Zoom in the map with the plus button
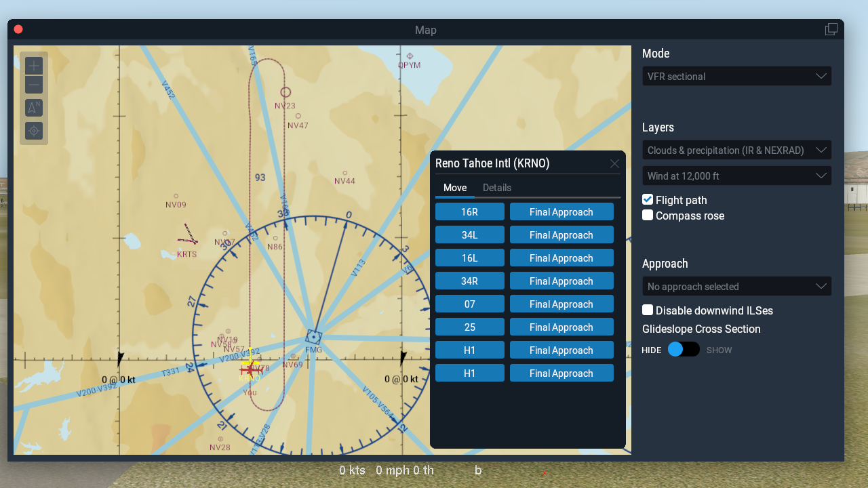 (x=34, y=66)
